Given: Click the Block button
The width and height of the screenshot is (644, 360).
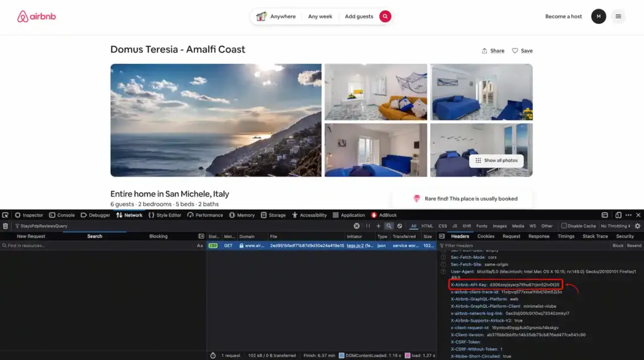Looking at the screenshot, I should tap(618, 246).
